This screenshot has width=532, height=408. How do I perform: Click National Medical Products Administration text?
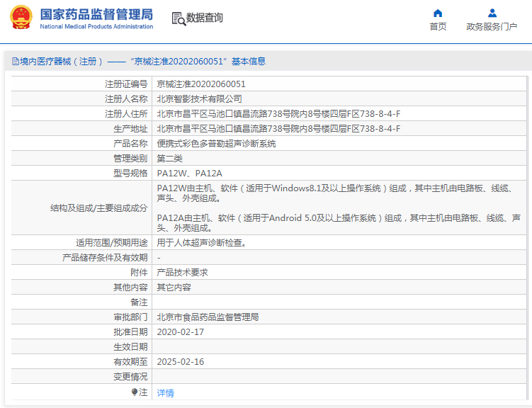pyautogui.click(x=96, y=26)
